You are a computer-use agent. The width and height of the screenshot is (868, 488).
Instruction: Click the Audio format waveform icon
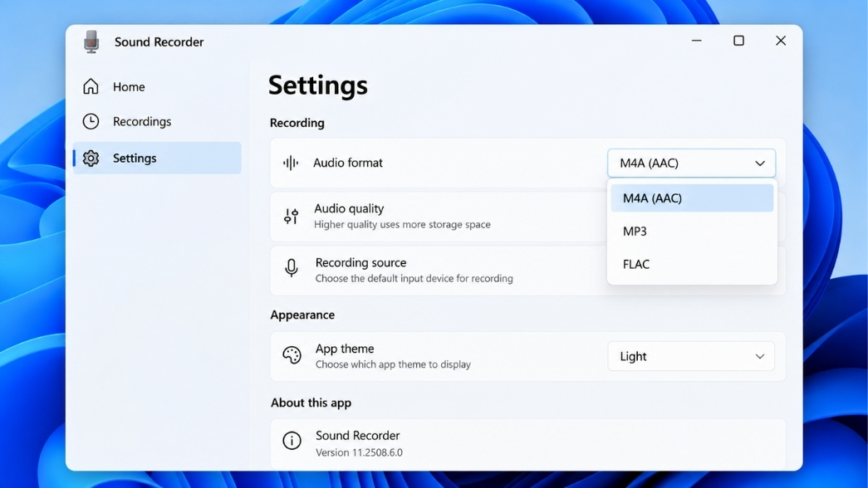click(x=291, y=163)
